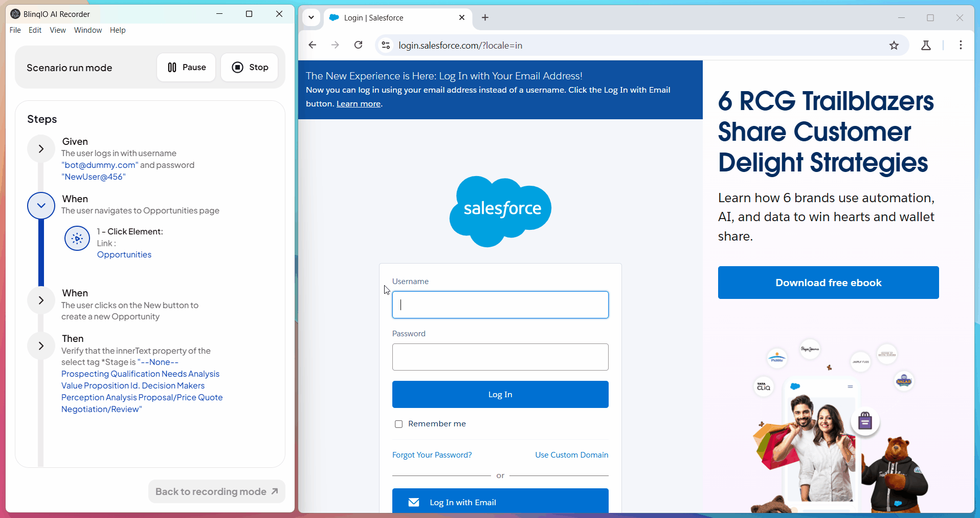Click inside the Password field

[x=500, y=357]
